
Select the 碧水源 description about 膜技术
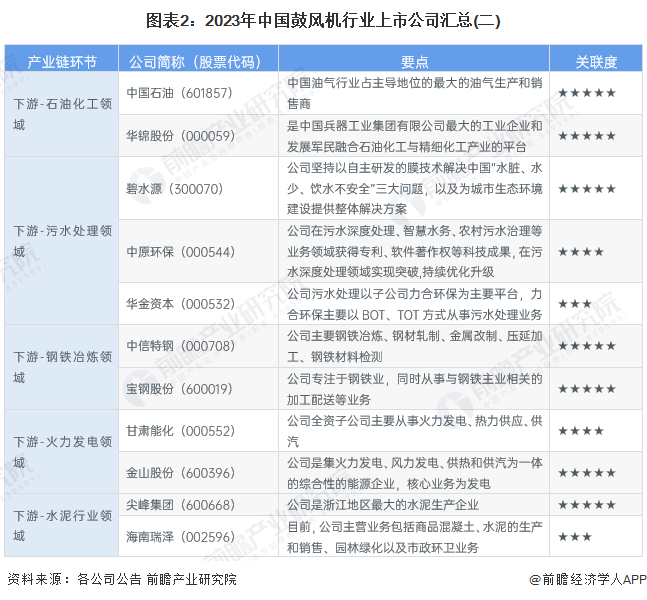415,189
